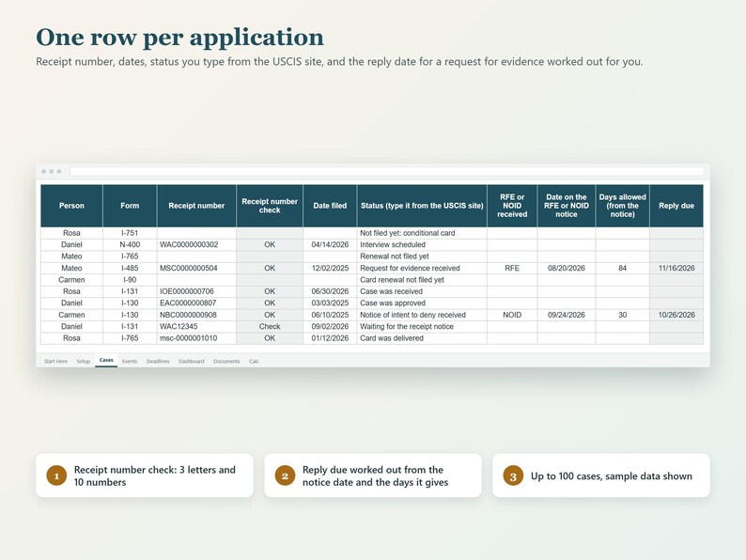The width and height of the screenshot is (746, 560).
Task: Click status Case was approved
Action: click(422, 303)
